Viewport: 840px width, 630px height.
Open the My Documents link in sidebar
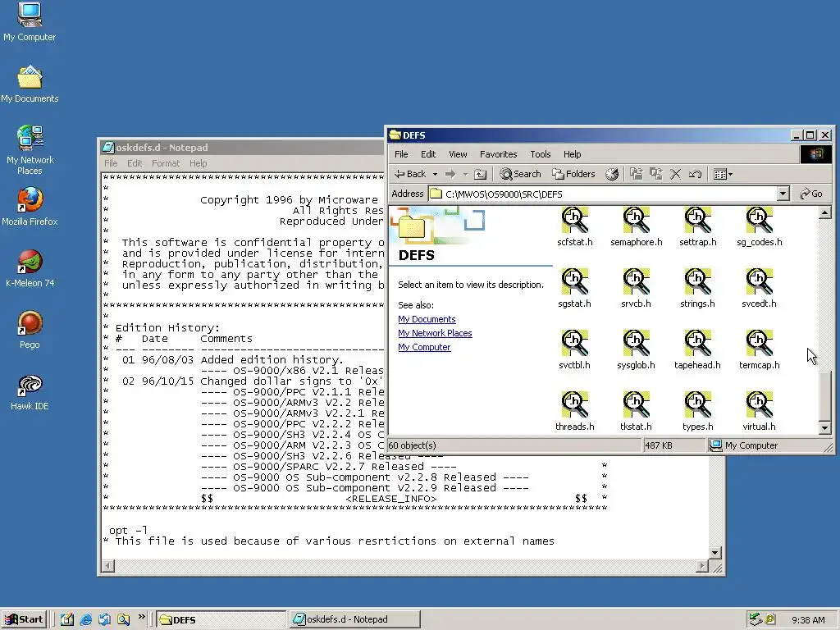click(427, 319)
